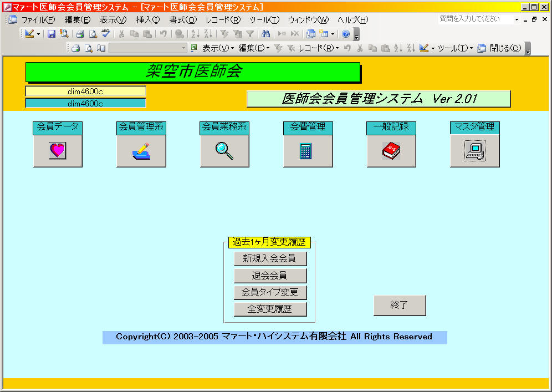Click the 新規入会会員 button
Screen dimensions: 552x392
(270, 258)
